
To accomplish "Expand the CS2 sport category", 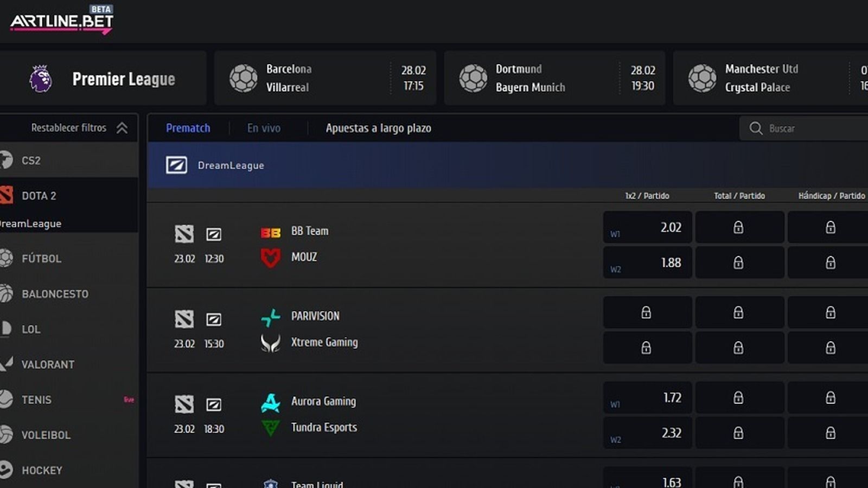I will [x=69, y=160].
